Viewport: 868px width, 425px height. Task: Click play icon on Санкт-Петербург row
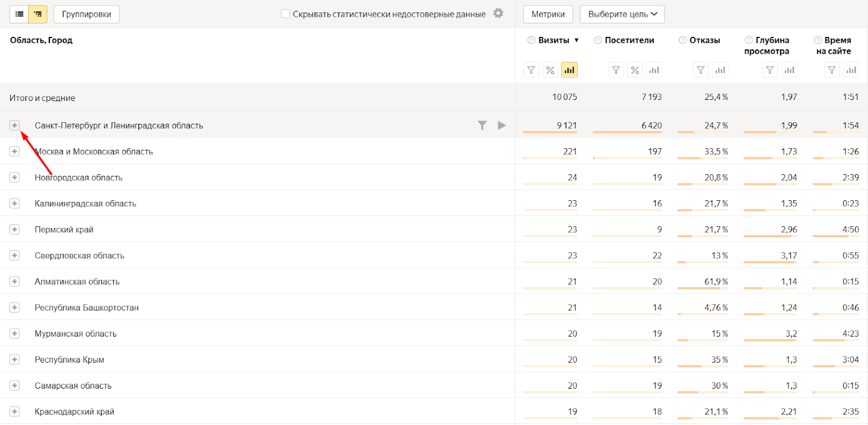(502, 125)
